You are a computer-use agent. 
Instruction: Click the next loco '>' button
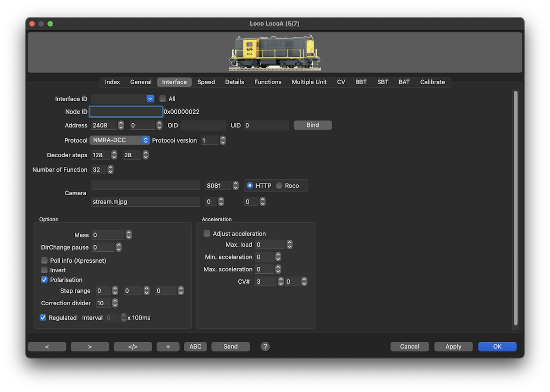pyautogui.click(x=90, y=347)
